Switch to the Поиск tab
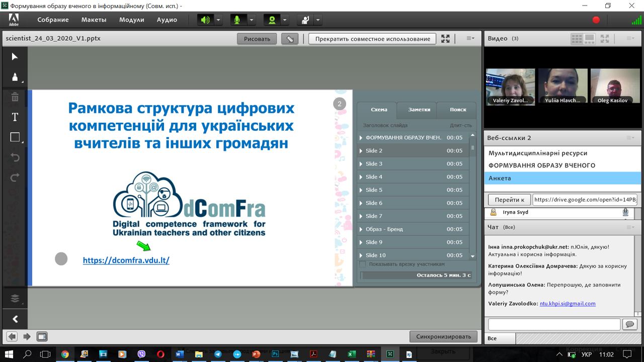This screenshot has width=644, height=362. pos(458,110)
